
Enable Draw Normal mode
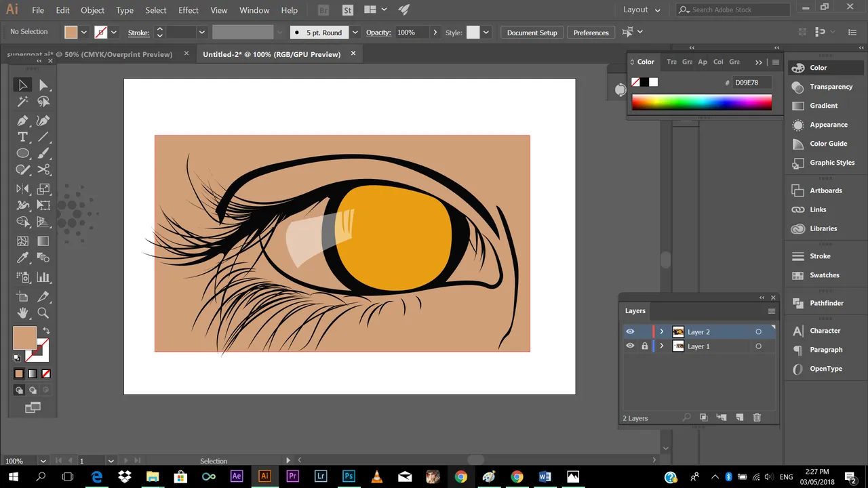[x=19, y=390]
